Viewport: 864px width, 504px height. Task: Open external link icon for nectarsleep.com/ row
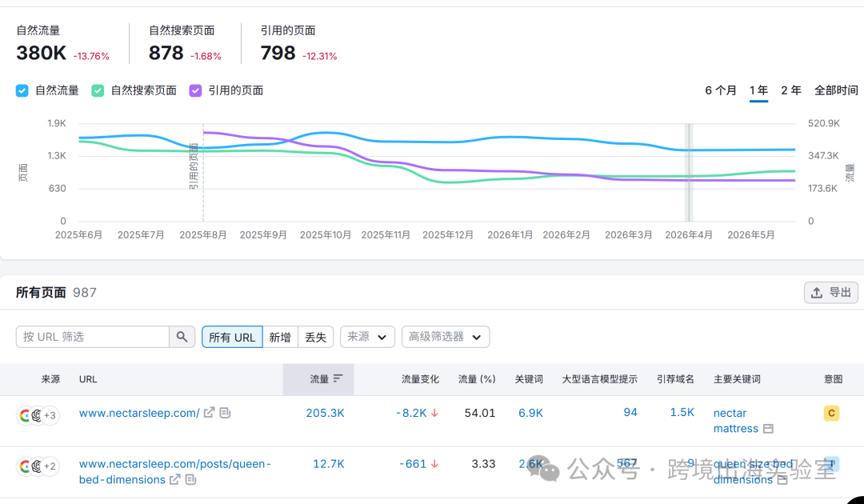tap(209, 413)
